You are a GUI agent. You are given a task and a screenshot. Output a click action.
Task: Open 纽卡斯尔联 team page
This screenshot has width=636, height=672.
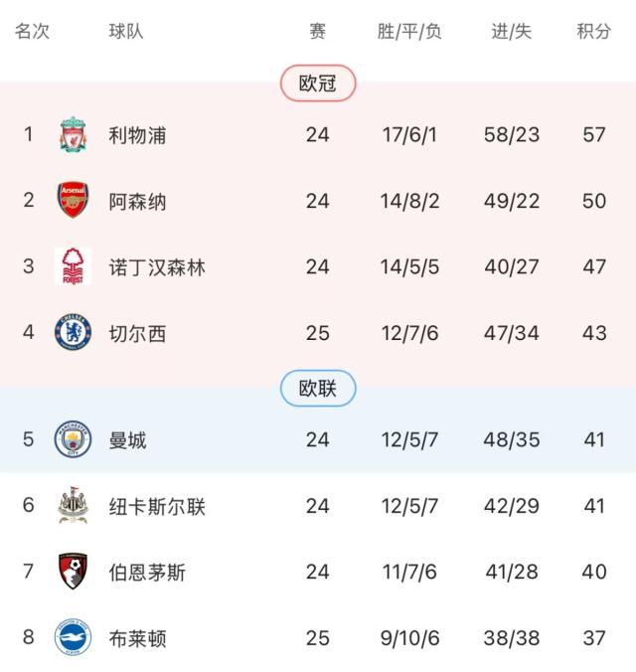click(x=157, y=507)
